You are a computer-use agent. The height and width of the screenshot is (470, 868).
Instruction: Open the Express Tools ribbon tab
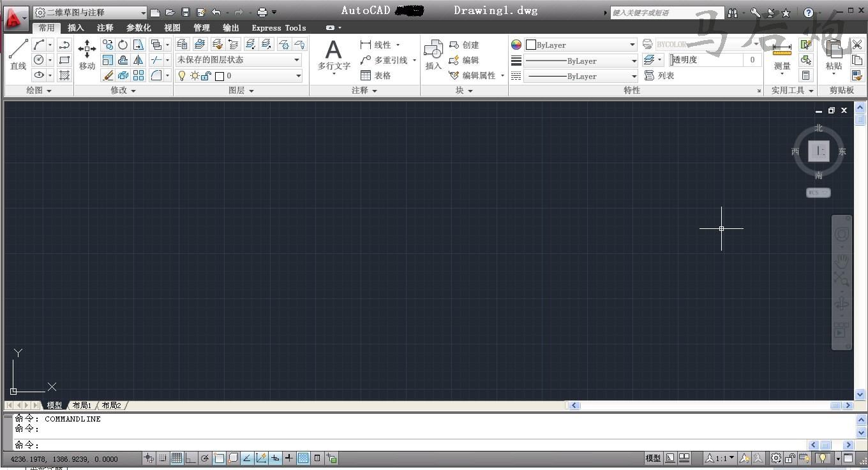[x=279, y=28]
